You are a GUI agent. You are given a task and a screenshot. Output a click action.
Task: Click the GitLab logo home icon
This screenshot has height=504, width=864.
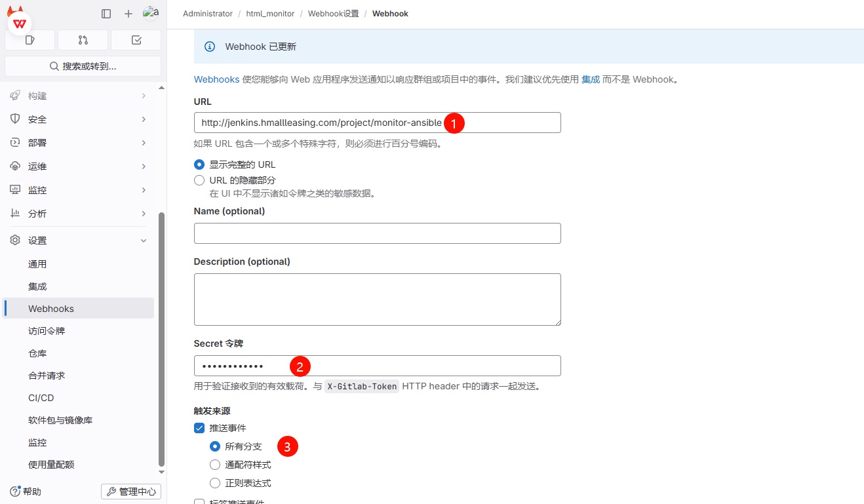coord(14,9)
